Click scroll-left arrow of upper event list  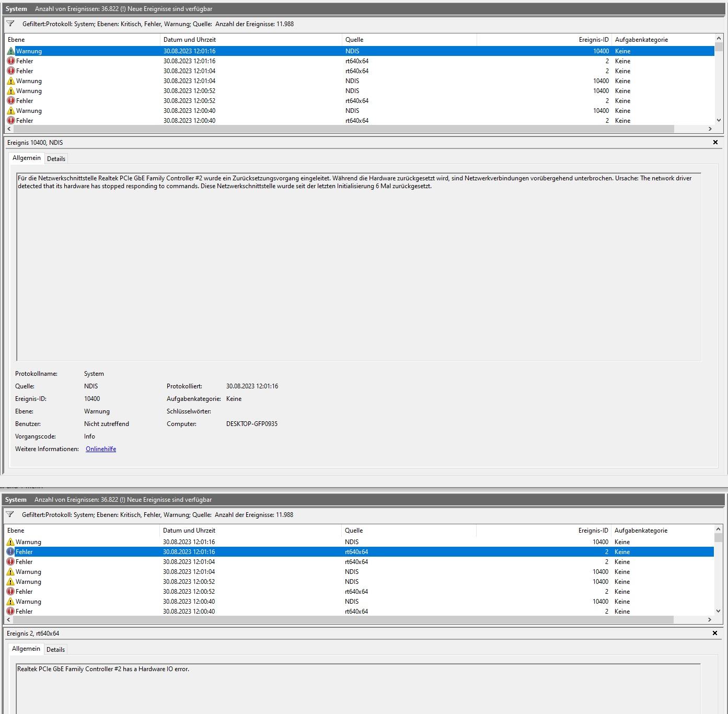coord(9,129)
